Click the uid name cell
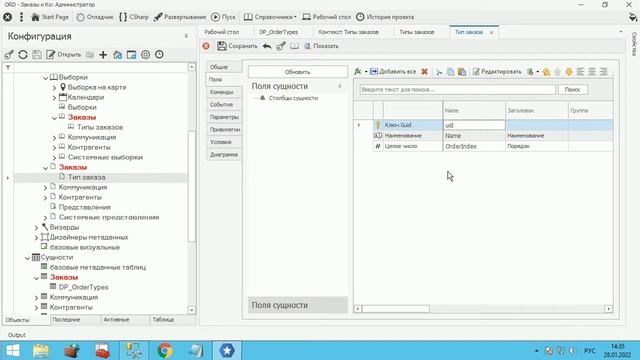Image resolution: width=640 pixels, height=360 pixels. [474, 125]
